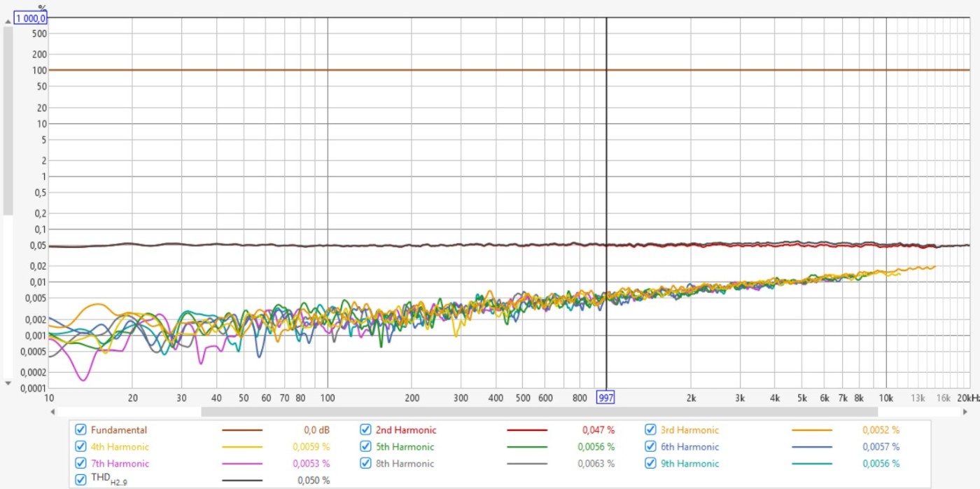This screenshot has height=489, width=980.
Task: Click the Y-axis top limit field 1 000,0
Action: tap(31, 19)
